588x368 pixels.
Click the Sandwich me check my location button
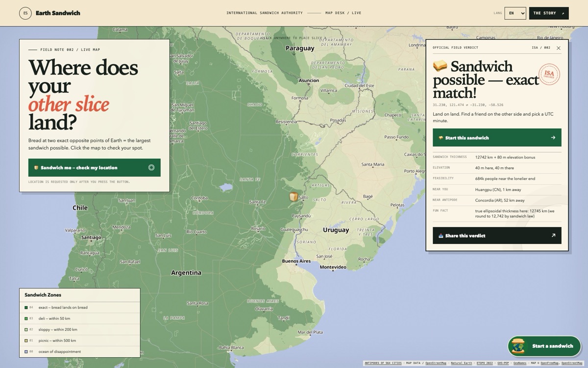point(94,168)
